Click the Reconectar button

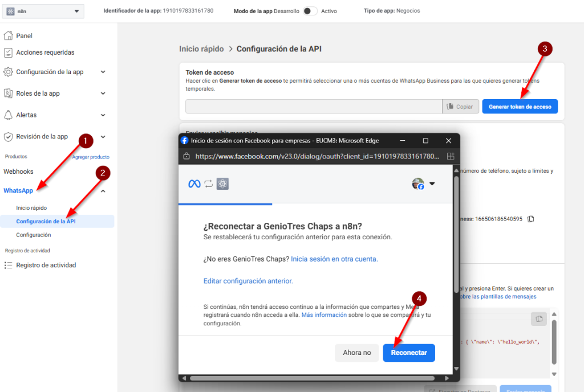(409, 353)
